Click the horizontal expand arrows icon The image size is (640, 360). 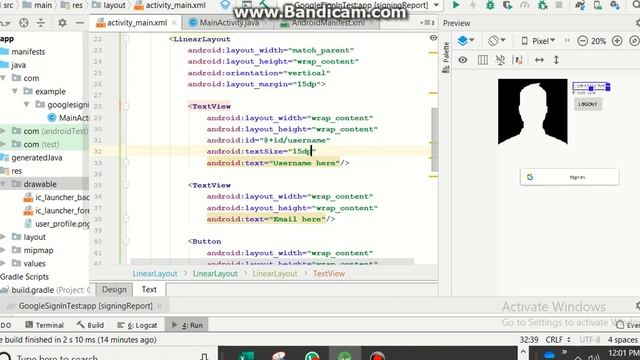(539, 60)
